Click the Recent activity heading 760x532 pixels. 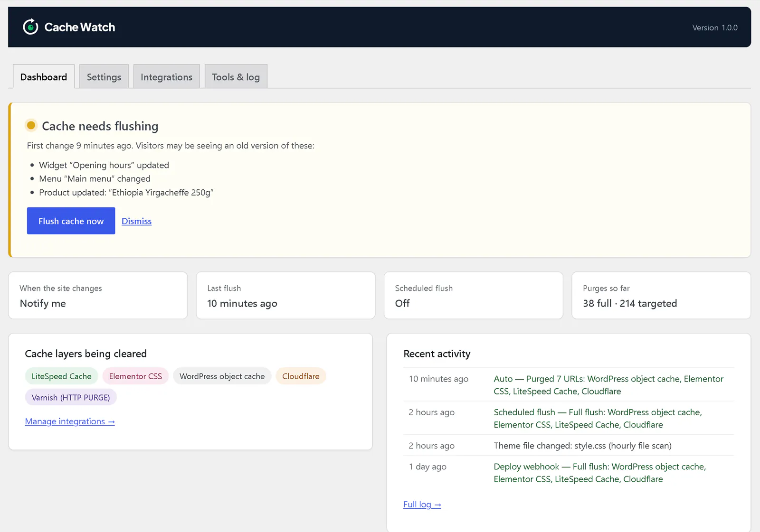[437, 354]
